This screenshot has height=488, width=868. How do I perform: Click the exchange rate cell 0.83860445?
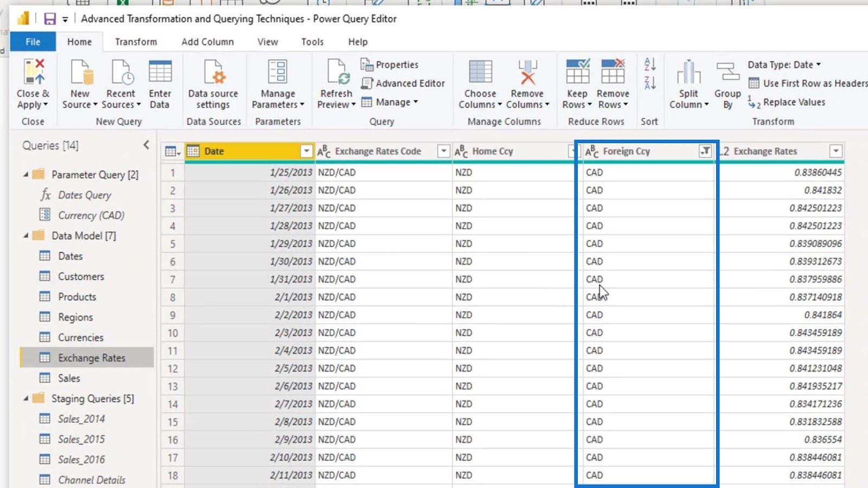click(x=781, y=172)
